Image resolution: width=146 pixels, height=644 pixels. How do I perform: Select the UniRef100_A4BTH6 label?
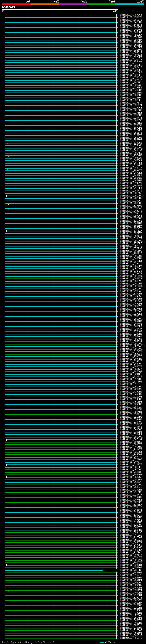(x=131, y=573)
